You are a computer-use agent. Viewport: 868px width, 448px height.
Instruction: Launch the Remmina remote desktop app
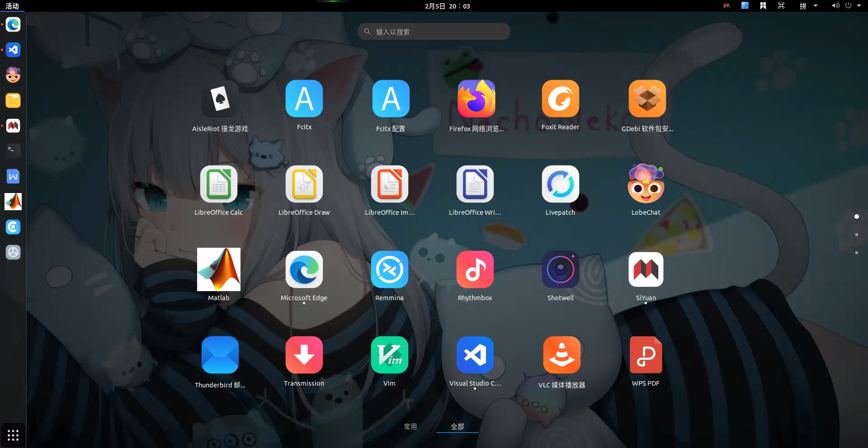pyautogui.click(x=389, y=269)
